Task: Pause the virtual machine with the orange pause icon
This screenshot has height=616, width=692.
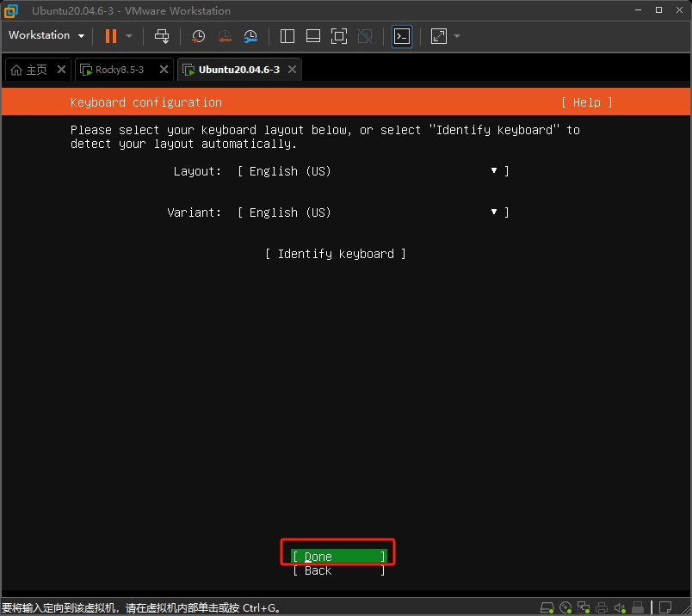Action: [x=111, y=36]
